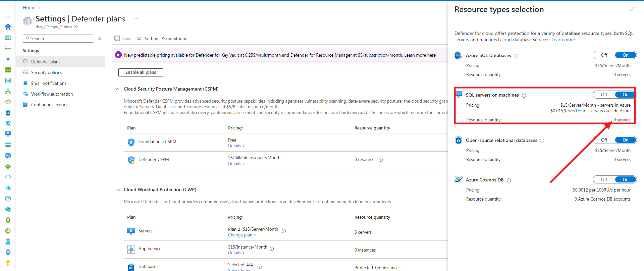The width and height of the screenshot is (644, 271).
Task: Click Enable all plans button
Action: [141, 72]
